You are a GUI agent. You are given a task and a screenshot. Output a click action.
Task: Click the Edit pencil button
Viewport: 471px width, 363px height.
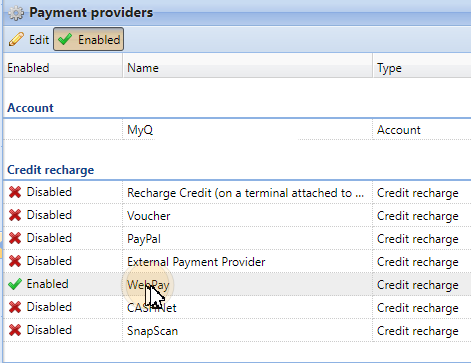tap(29, 39)
